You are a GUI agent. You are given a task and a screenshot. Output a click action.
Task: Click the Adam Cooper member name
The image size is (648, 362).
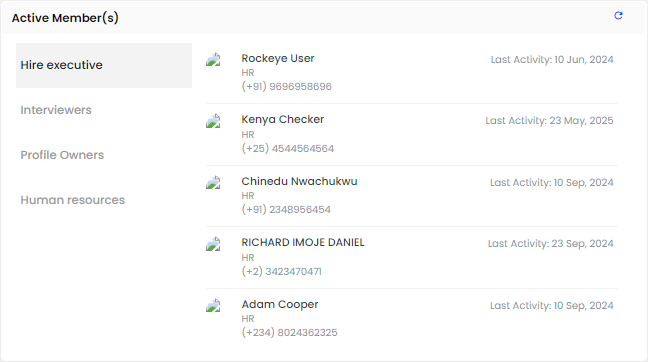point(280,305)
